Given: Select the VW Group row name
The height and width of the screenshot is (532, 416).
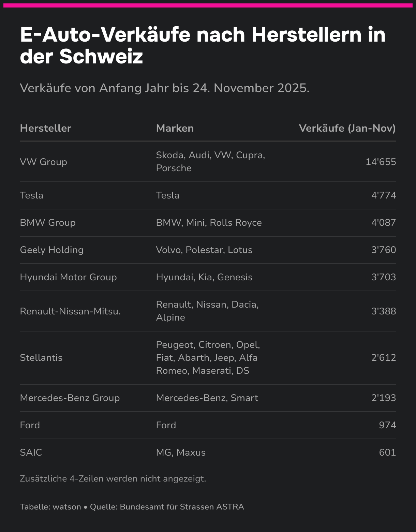Looking at the screenshot, I should pos(43,162).
